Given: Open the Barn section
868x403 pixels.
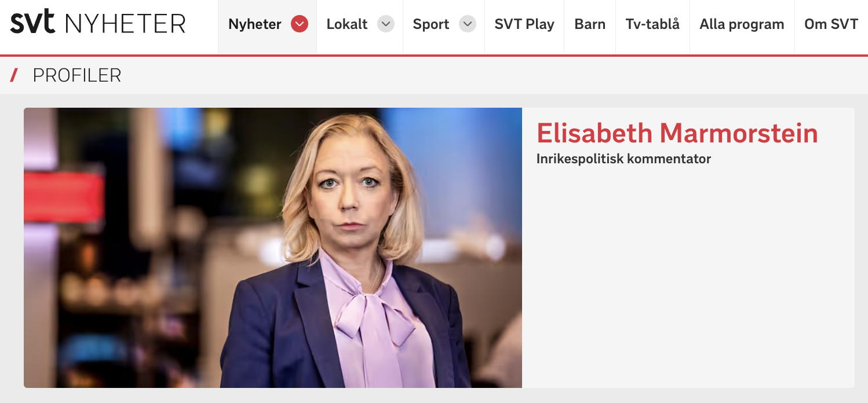Looking at the screenshot, I should (590, 24).
